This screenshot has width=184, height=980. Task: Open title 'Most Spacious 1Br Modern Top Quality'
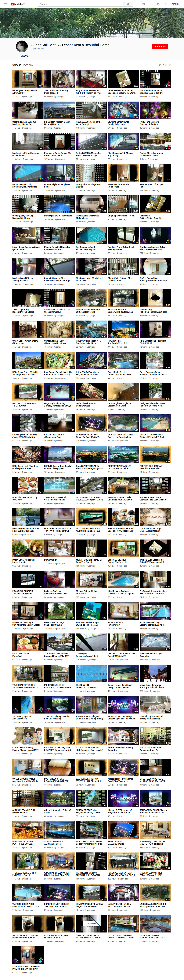pyautogui.click(x=121, y=154)
